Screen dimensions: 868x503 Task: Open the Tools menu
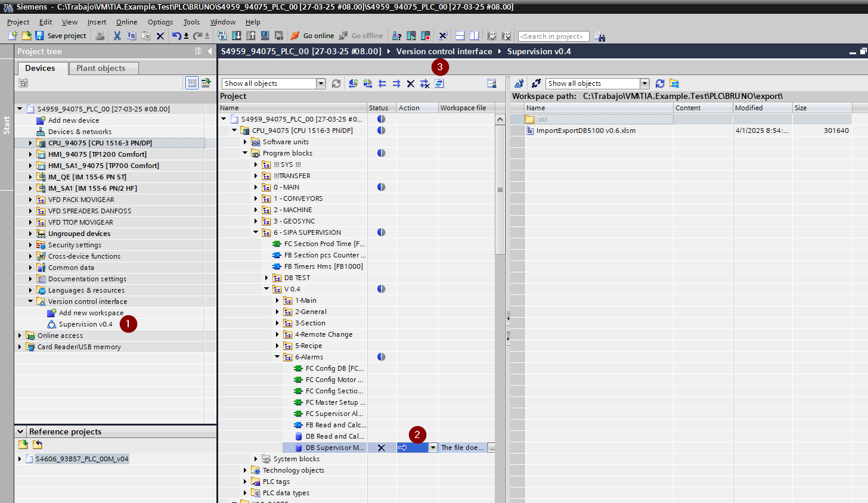(x=191, y=22)
